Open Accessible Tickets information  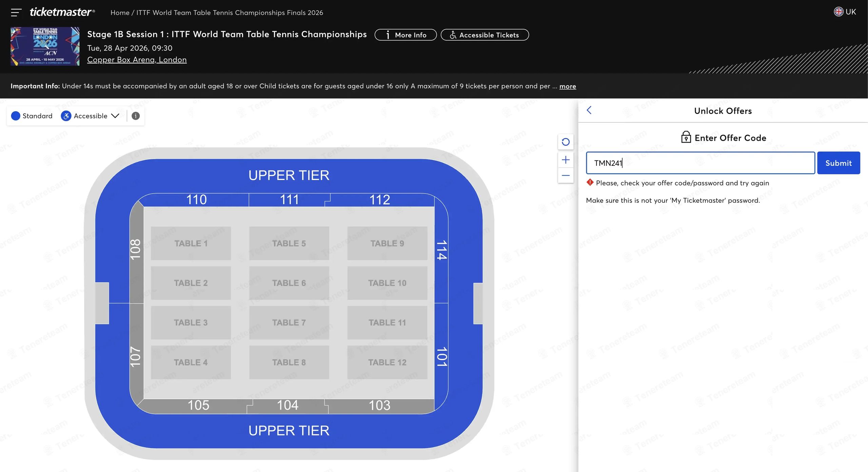485,35
